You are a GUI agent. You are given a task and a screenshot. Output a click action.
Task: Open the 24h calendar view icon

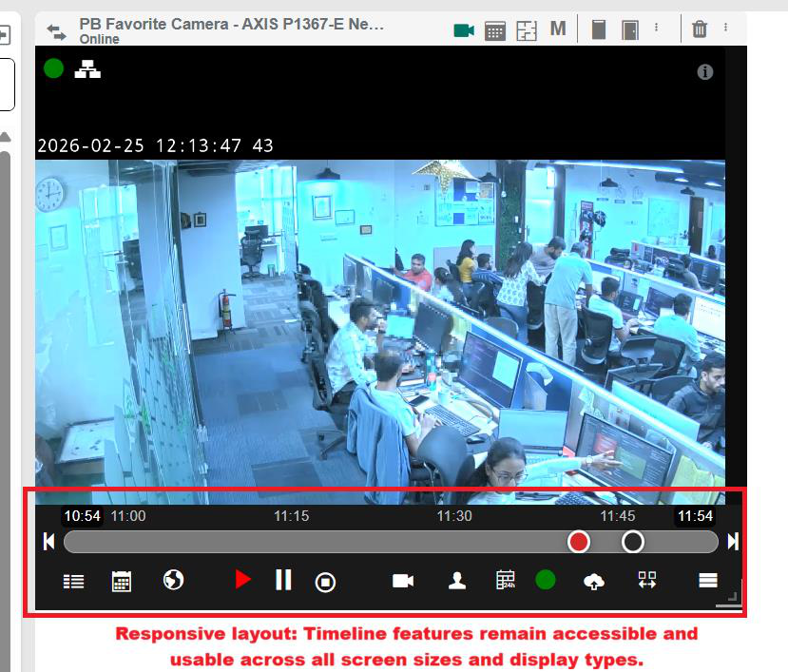[506, 581]
